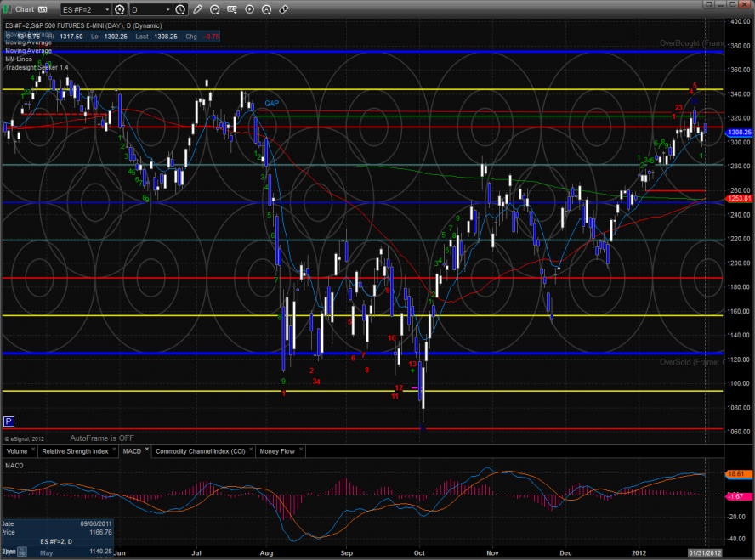Expand the D interval dropdown

(x=167, y=9)
